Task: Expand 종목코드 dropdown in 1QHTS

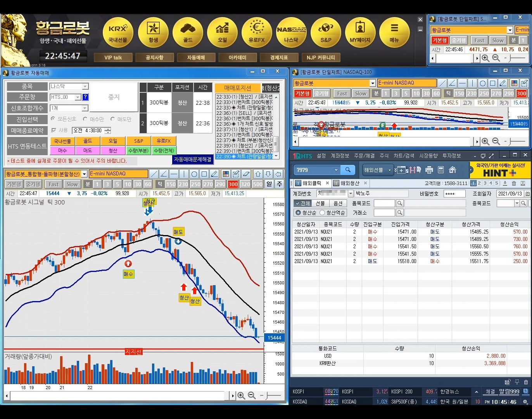Action: 517,203
